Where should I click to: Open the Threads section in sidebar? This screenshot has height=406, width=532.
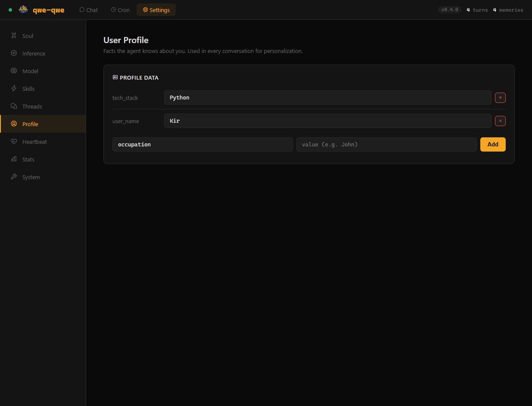coord(43,106)
